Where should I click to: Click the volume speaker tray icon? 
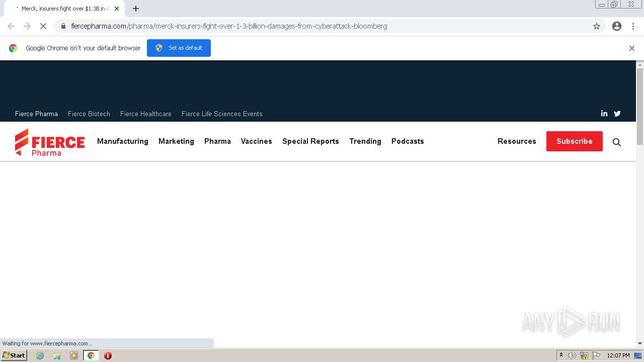(x=572, y=355)
